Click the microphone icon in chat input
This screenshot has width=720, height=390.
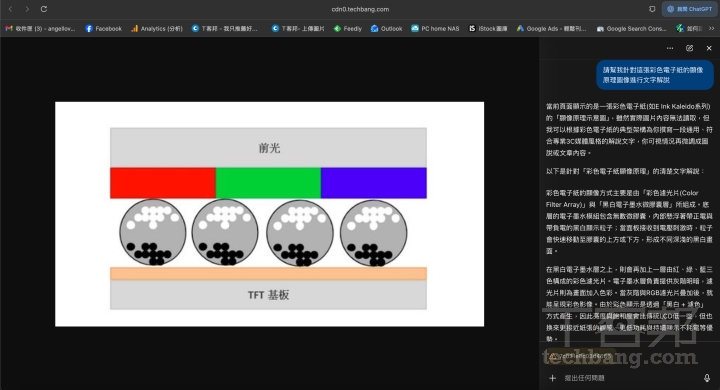(x=707, y=378)
